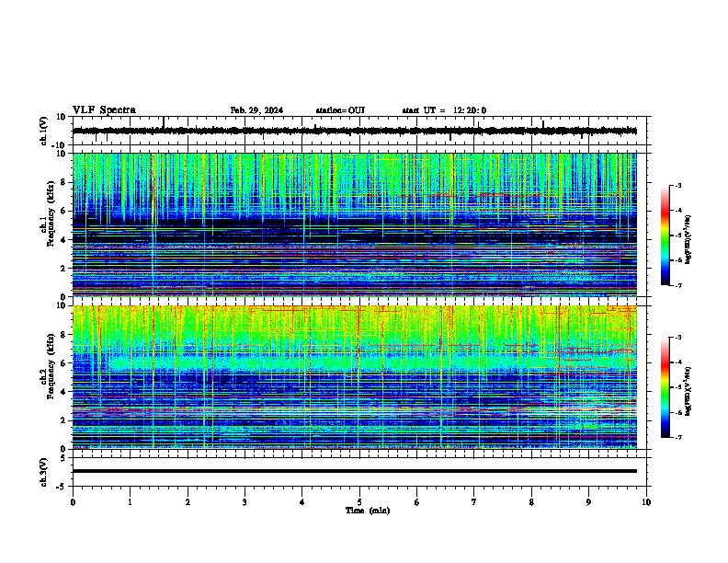
Task: Click the time axis tick label "7"
Action: point(474,502)
